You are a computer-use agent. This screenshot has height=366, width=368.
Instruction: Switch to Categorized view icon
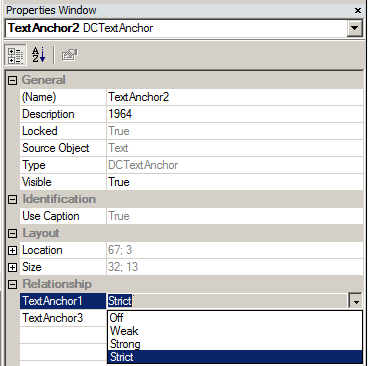[x=15, y=55]
